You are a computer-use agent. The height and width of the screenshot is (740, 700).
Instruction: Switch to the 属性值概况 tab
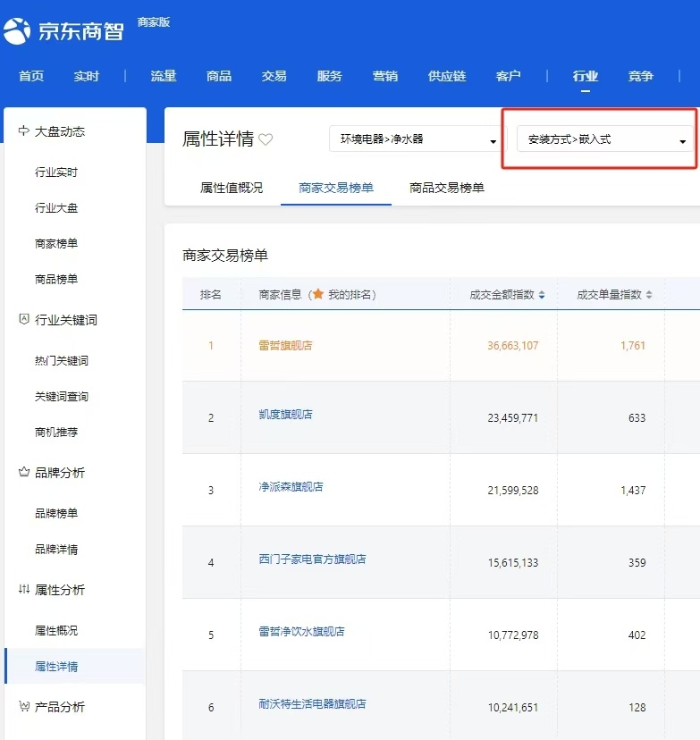pyautogui.click(x=232, y=188)
